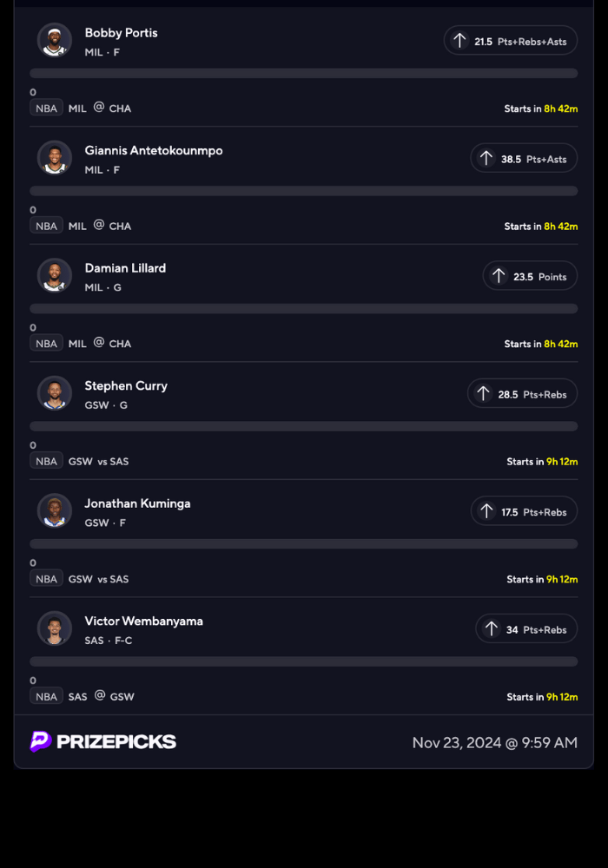Click Stephen Curry player avatar
608x868 pixels.
click(55, 393)
